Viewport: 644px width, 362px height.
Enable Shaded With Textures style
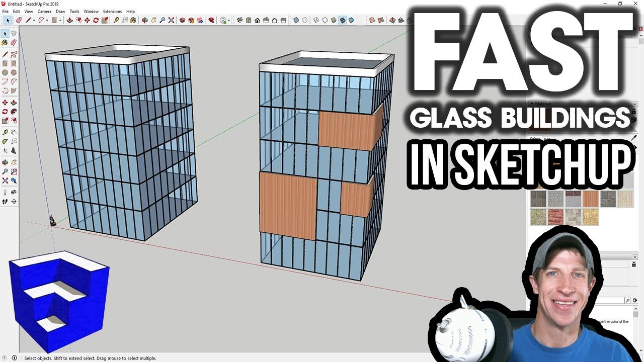pos(342,20)
